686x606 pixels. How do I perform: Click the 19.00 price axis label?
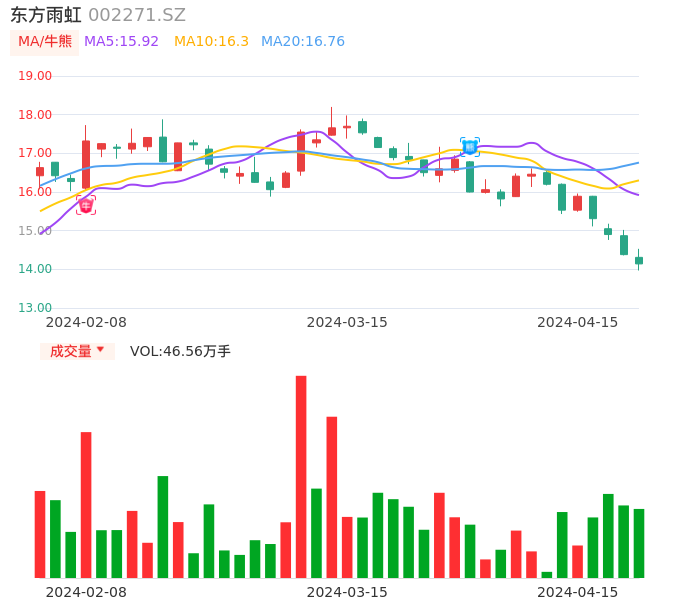coord(35,76)
